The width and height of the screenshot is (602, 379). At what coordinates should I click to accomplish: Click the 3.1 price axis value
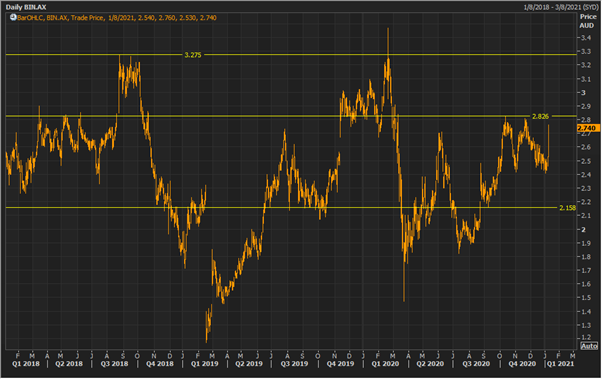point(585,79)
